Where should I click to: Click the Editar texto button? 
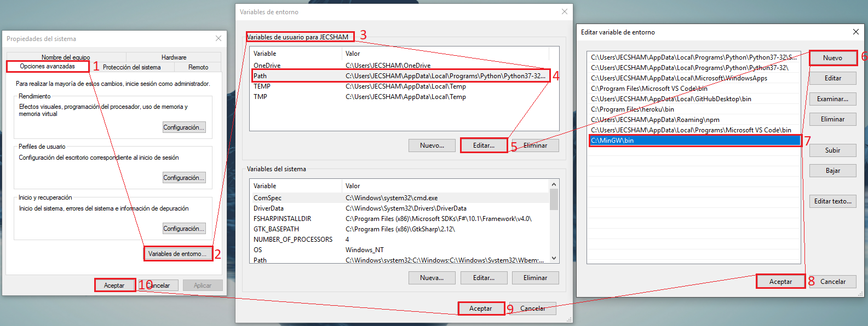coord(832,201)
